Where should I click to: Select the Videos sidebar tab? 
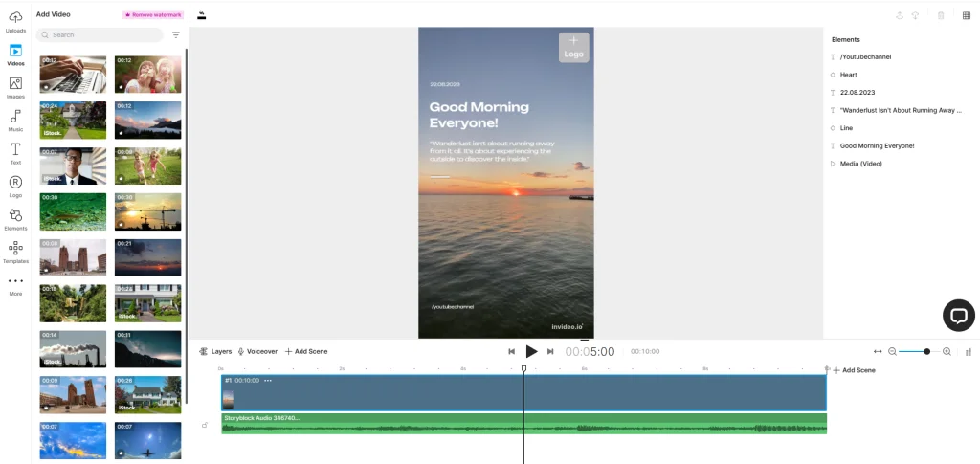15,55
